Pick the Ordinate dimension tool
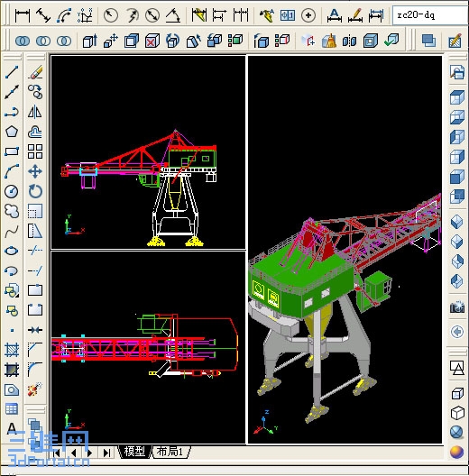469x476 pixels. pyautogui.click(x=85, y=15)
